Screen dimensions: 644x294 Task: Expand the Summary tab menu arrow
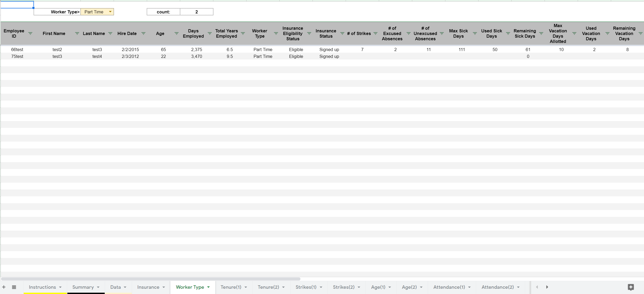98,287
